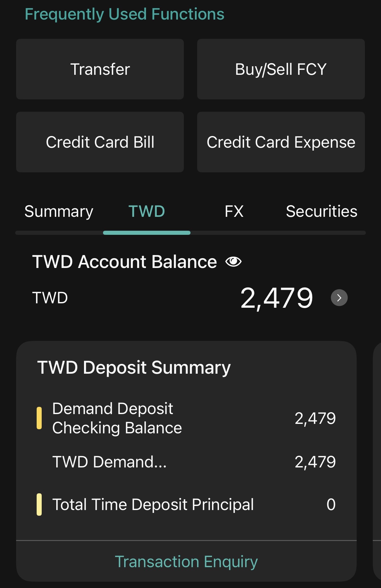Tap the Frequently Used Functions heading
Image resolution: width=381 pixels, height=588 pixels.
tap(124, 14)
